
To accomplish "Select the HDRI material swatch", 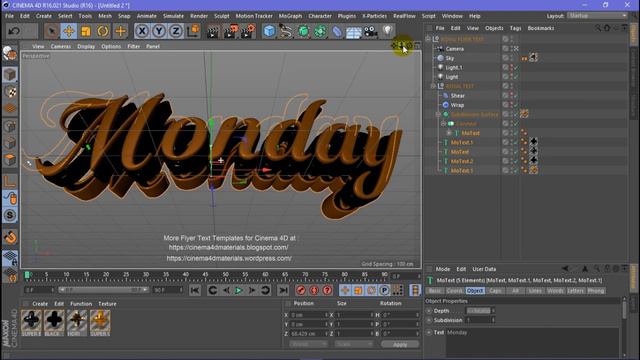I will 77,322.
